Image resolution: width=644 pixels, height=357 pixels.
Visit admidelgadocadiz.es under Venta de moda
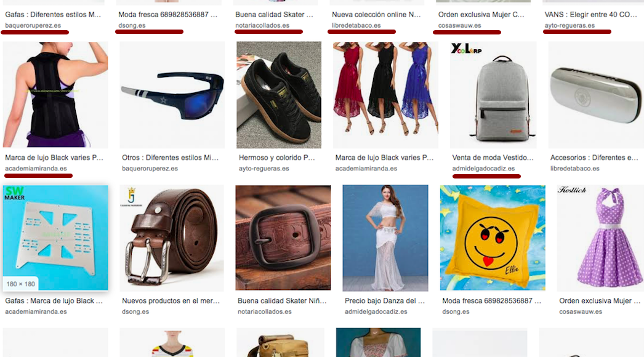click(483, 169)
